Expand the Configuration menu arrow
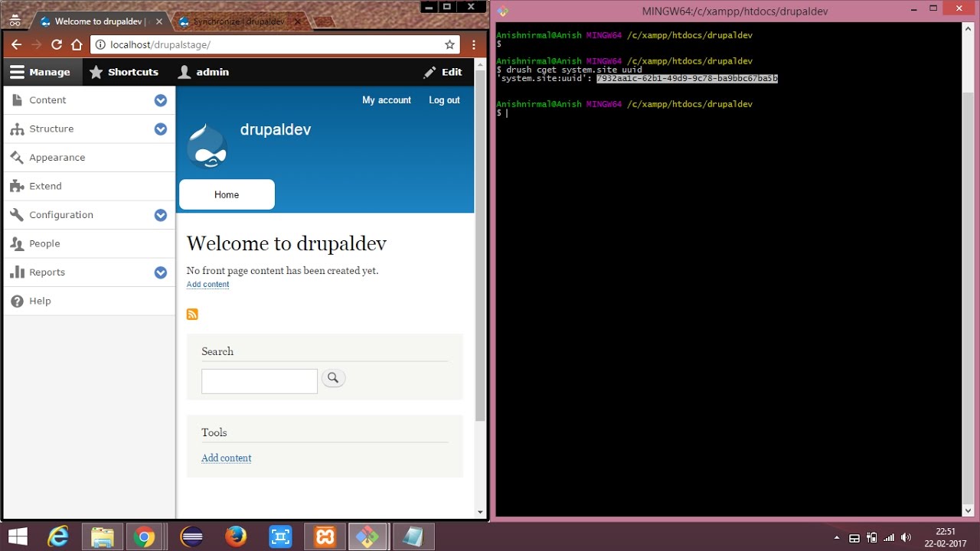Viewport: 980px width, 551px height. point(160,215)
